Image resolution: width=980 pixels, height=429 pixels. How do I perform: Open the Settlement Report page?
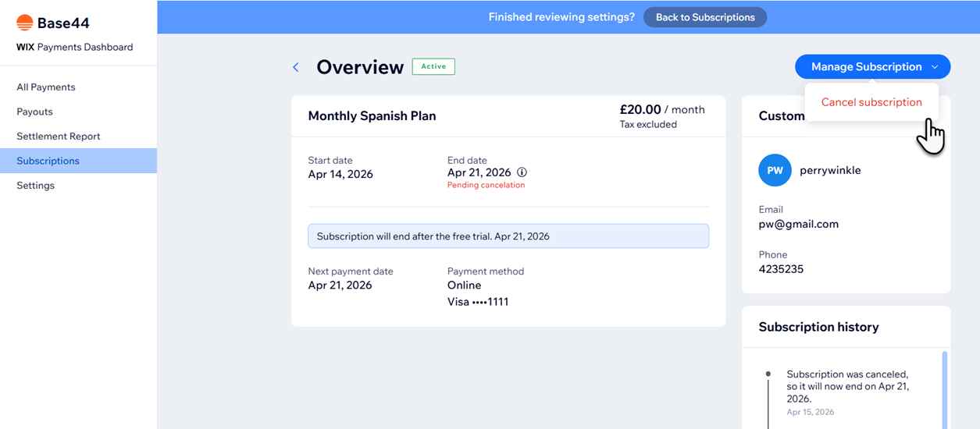[59, 136]
